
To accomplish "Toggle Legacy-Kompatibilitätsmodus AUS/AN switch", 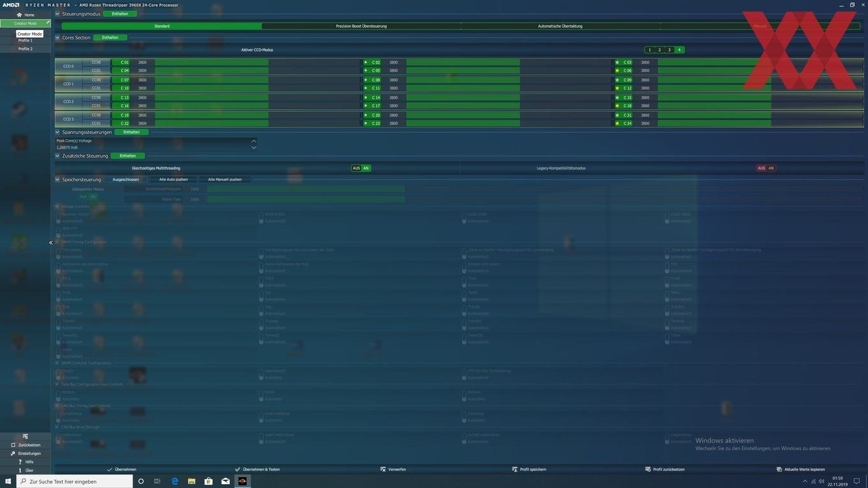I will (766, 168).
